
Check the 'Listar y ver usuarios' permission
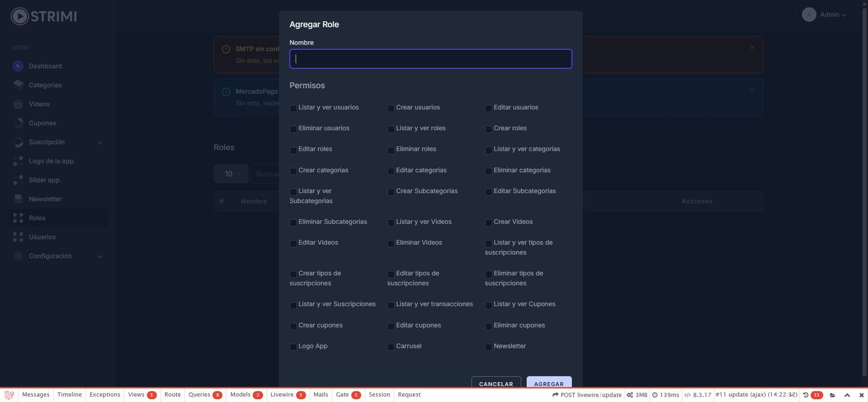click(x=293, y=108)
